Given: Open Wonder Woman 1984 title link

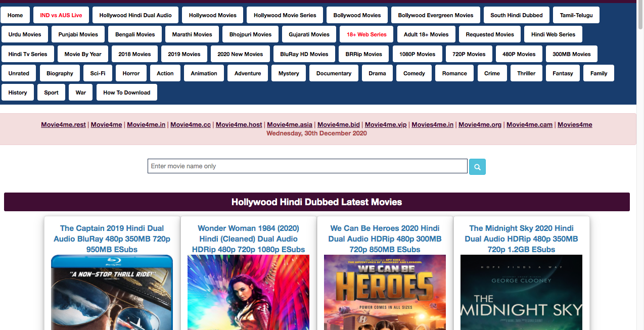Looking at the screenshot, I should click(248, 239).
